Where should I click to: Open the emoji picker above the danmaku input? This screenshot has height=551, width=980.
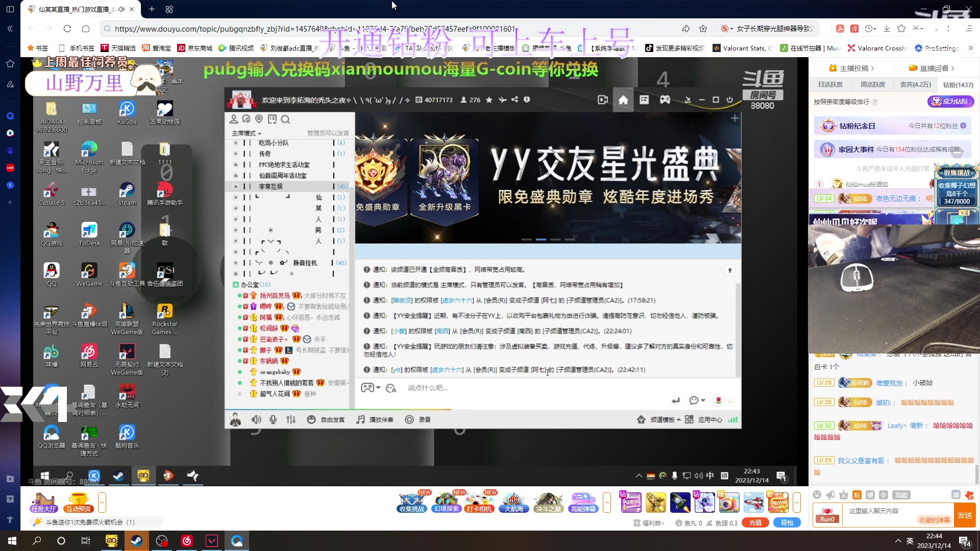coord(817,495)
